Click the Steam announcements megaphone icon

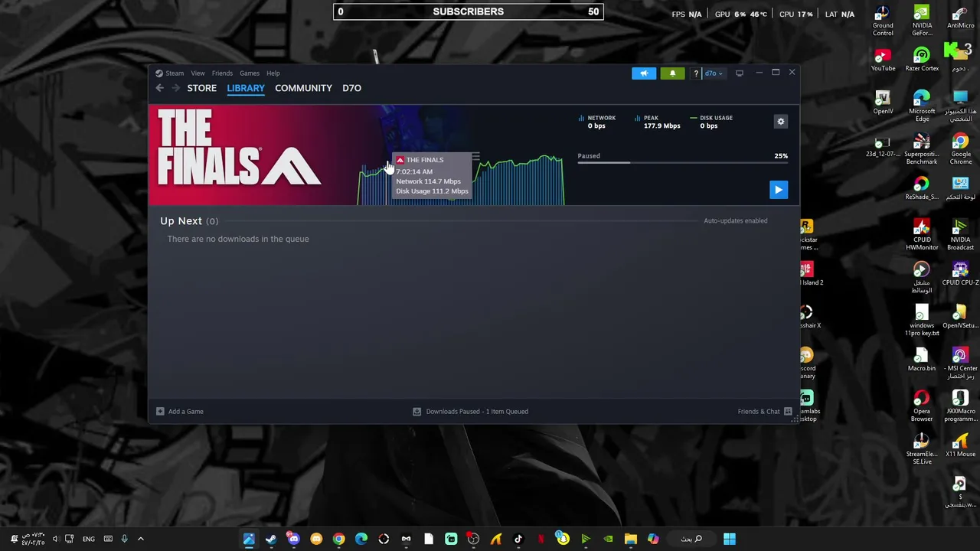(644, 73)
